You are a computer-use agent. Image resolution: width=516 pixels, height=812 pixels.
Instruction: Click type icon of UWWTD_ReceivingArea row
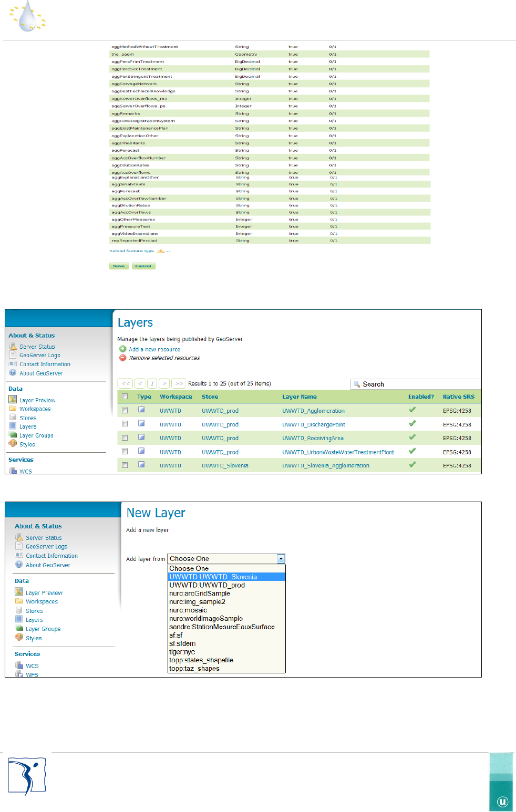coord(141,437)
